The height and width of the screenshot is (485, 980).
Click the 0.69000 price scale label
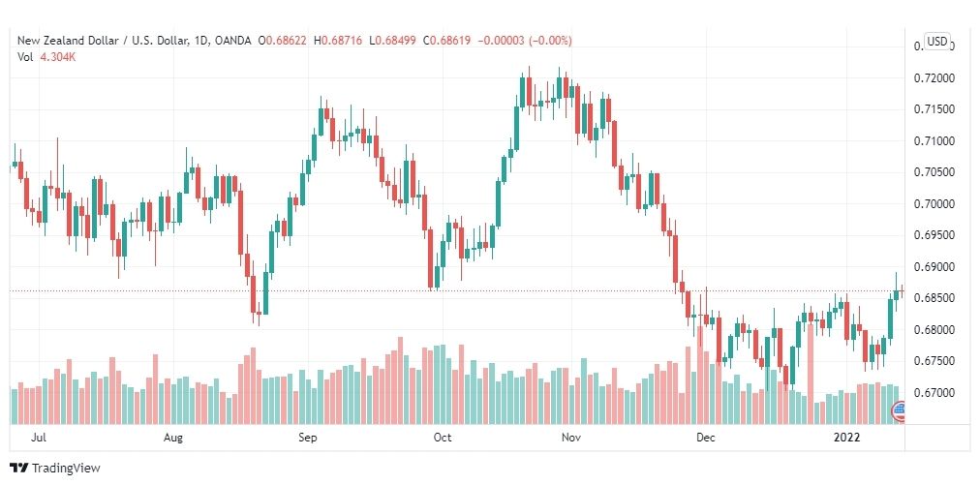934,267
